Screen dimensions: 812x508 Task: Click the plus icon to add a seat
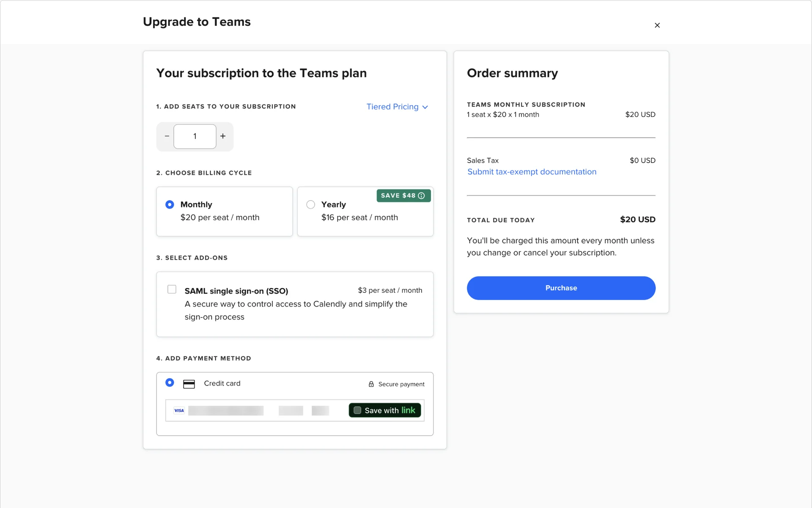pyautogui.click(x=223, y=136)
